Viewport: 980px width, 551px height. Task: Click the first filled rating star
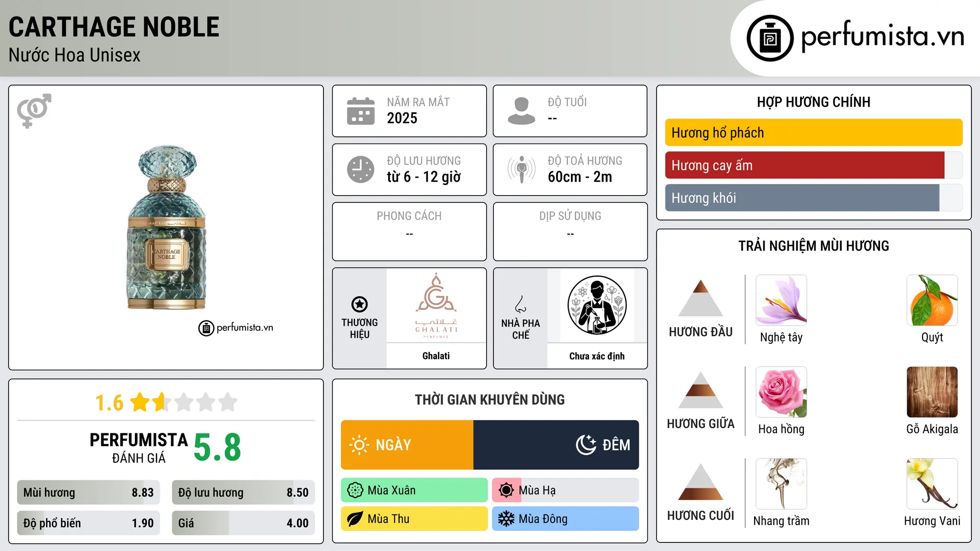click(x=140, y=402)
